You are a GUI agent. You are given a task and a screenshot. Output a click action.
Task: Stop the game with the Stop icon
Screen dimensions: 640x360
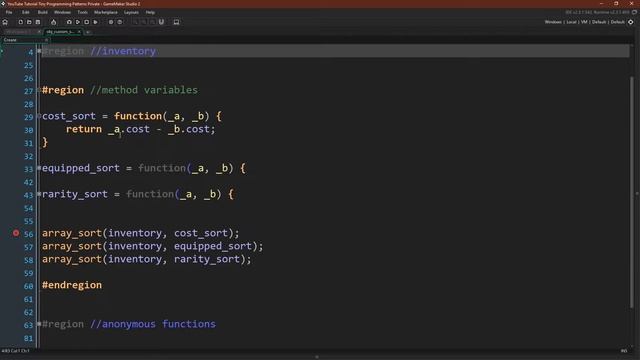(x=87, y=22)
